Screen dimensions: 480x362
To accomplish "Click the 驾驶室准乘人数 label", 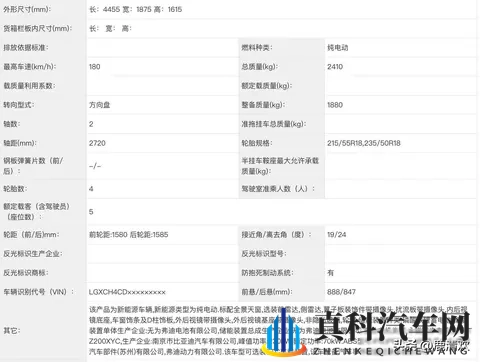I will tap(278, 189).
